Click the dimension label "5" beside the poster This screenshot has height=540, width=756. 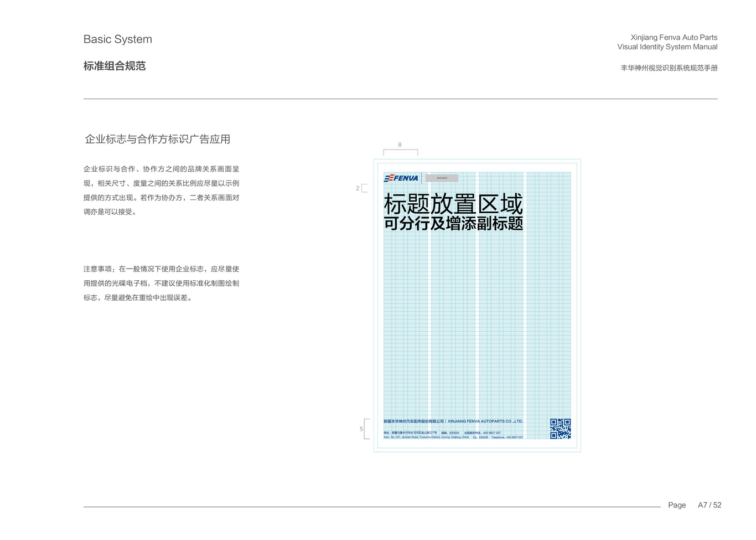coord(361,429)
